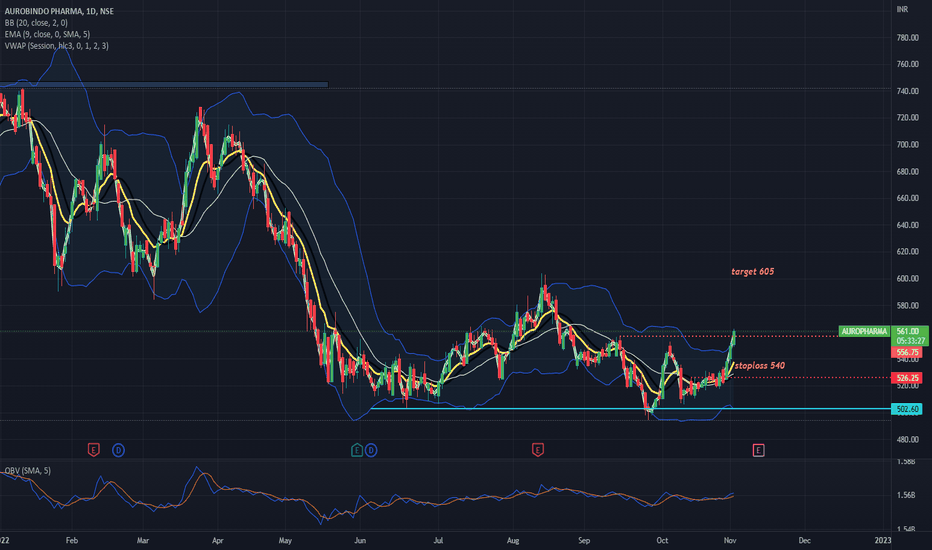Click 1.56B on the OBV axis
932x550 pixels.
pos(906,495)
